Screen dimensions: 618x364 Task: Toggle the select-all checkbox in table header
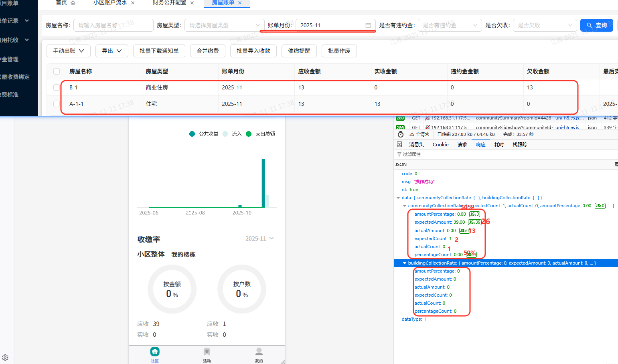point(57,71)
